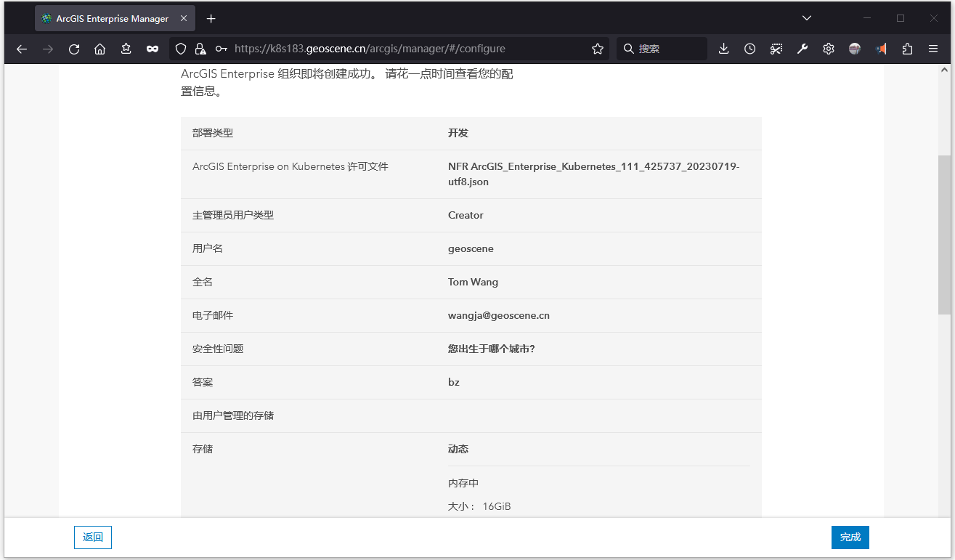Click the star-tray bookmarks toolbar icon

tap(126, 49)
